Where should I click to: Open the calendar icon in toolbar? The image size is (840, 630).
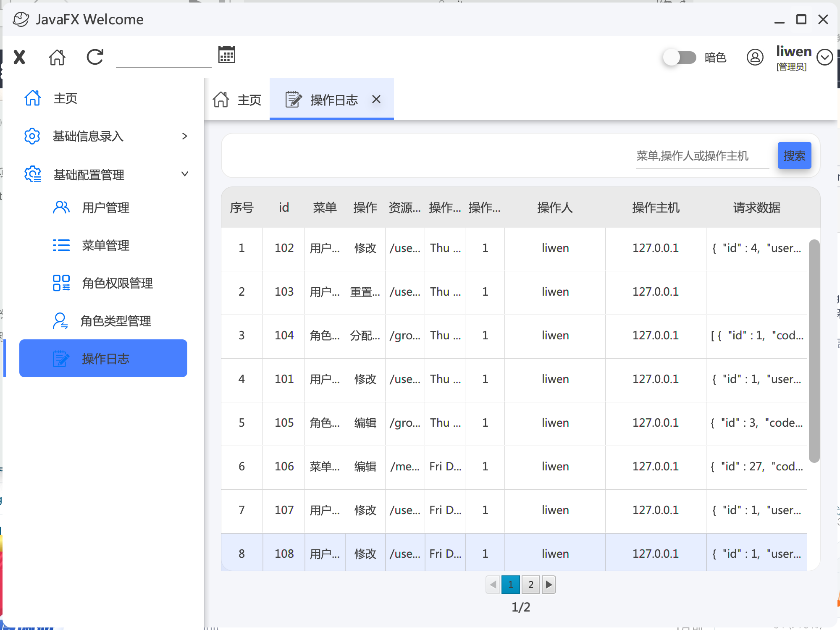pyautogui.click(x=227, y=55)
